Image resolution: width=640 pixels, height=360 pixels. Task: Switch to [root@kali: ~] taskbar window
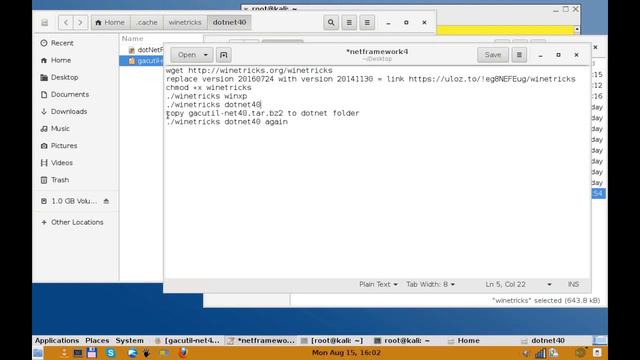click(x=331, y=340)
